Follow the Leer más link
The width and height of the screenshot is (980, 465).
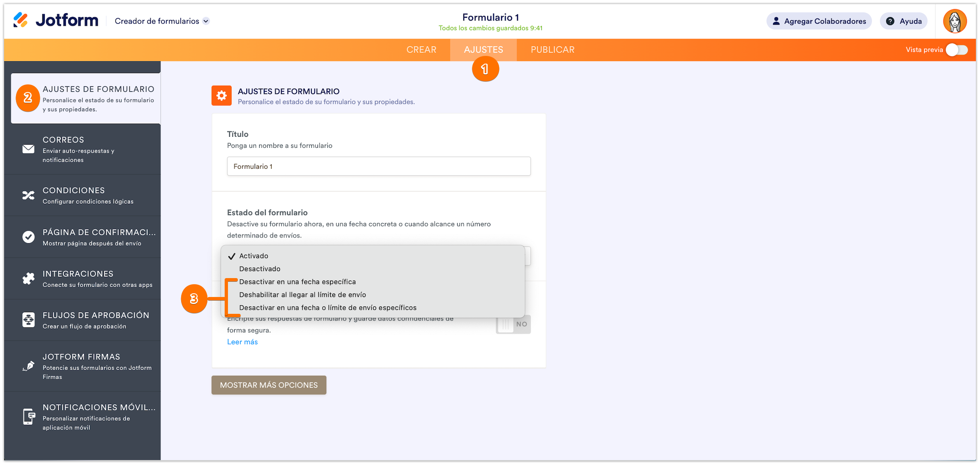pyautogui.click(x=242, y=342)
